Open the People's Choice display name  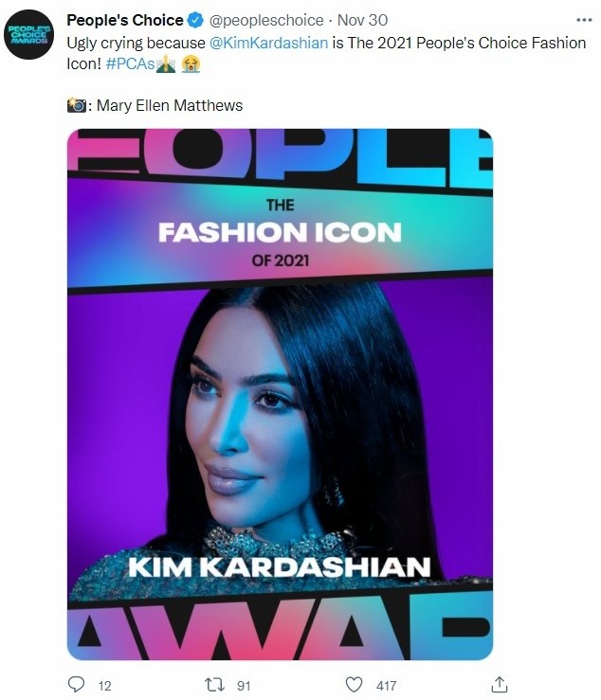(x=124, y=20)
